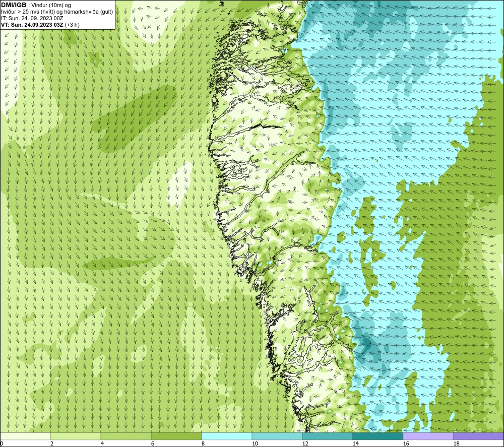Click the scale label '2'

click(x=52, y=443)
